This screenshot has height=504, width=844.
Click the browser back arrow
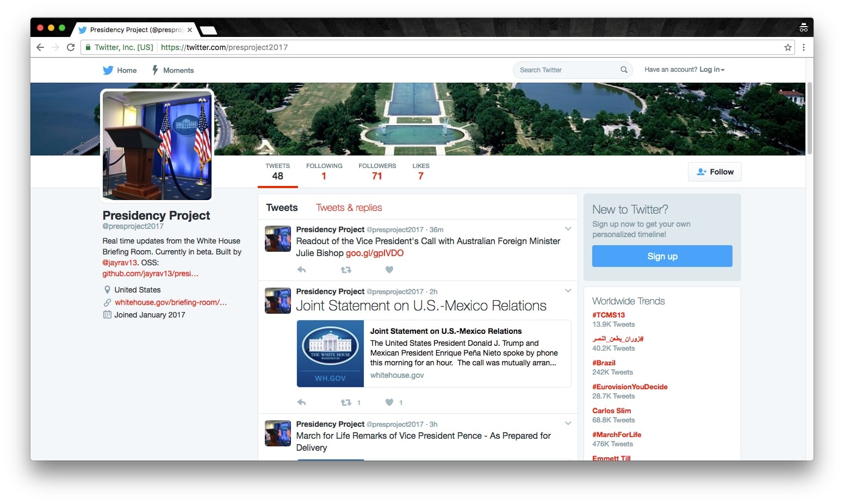click(40, 47)
